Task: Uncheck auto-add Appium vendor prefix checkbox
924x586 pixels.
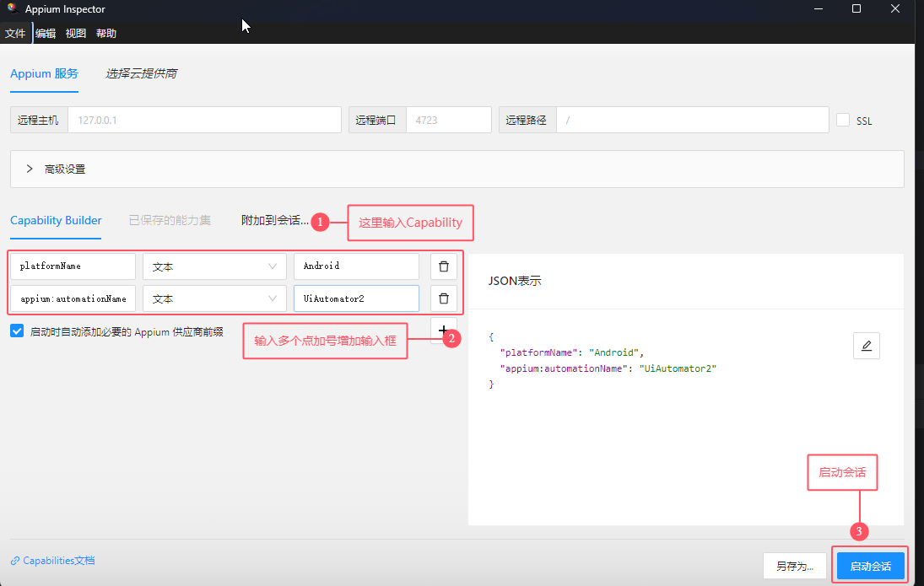Action: tap(17, 331)
